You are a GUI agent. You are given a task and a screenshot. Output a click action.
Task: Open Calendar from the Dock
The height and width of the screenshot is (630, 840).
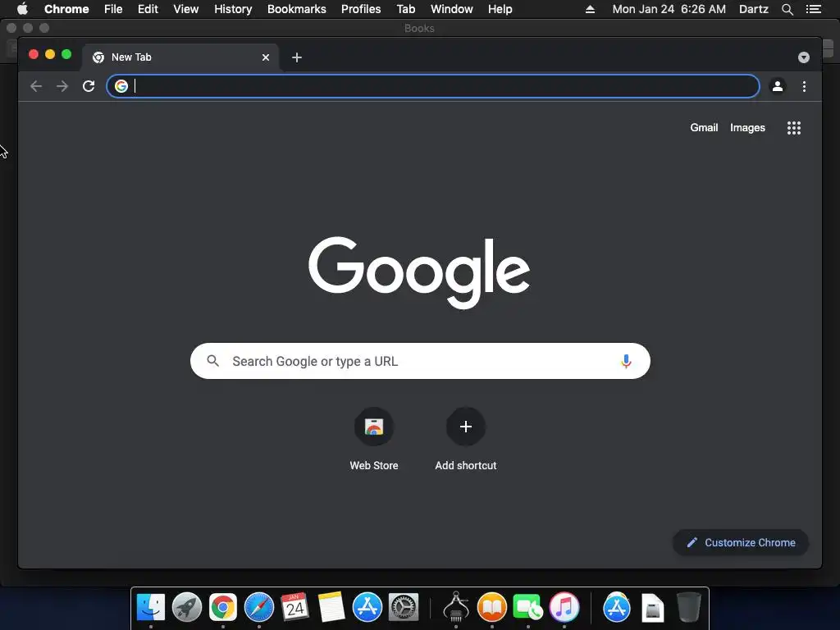coord(294,608)
